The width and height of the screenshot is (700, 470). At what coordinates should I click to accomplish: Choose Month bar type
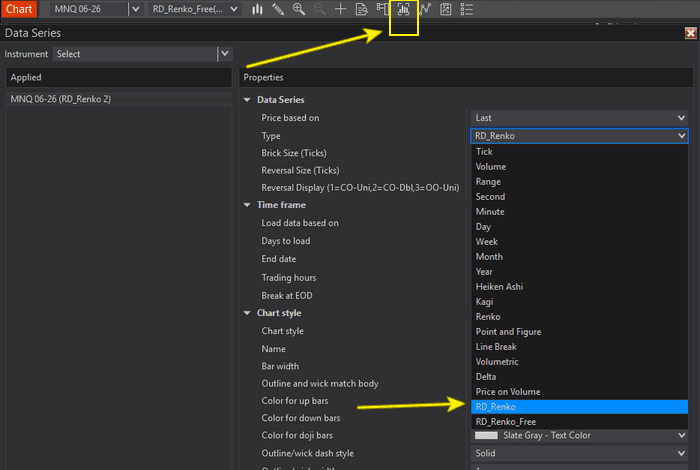pyautogui.click(x=579, y=257)
